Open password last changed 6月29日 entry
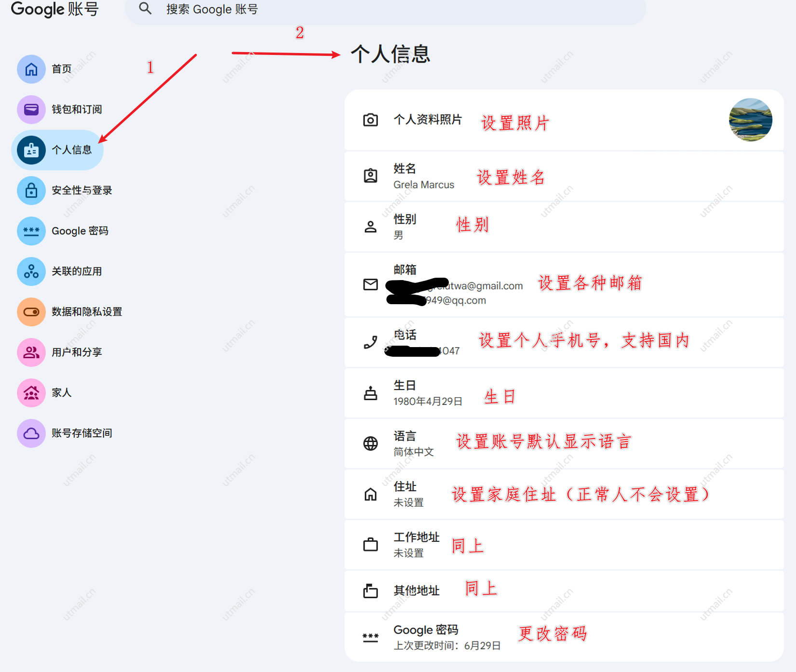The height and width of the screenshot is (672, 796). pyautogui.click(x=564, y=637)
